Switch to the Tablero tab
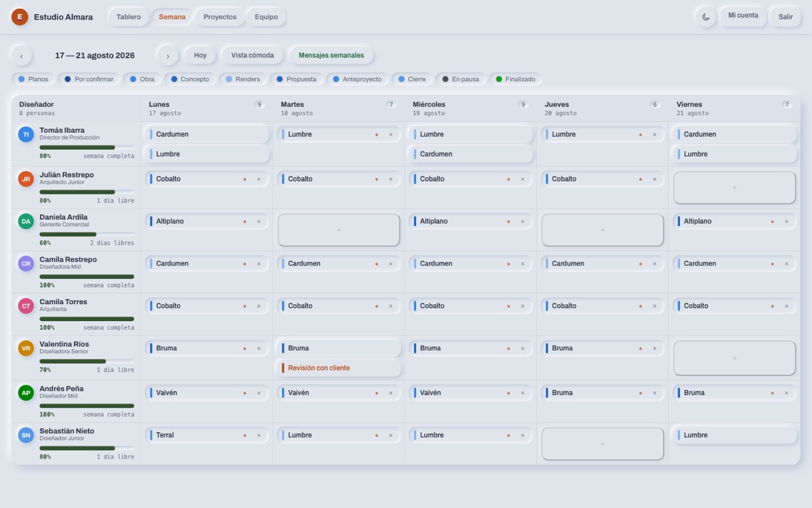This screenshot has height=508, width=812. pyautogui.click(x=129, y=17)
